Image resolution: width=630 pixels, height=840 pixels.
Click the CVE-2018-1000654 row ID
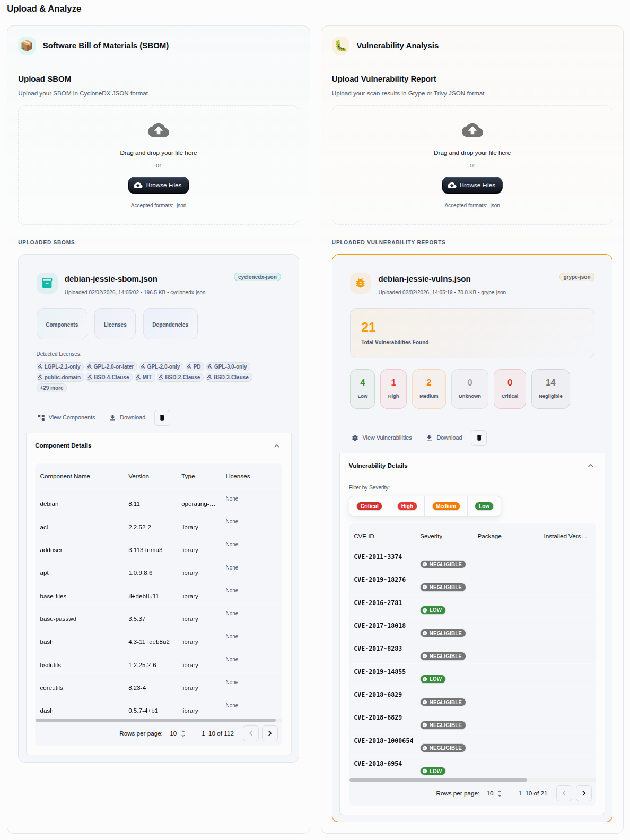click(x=383, y=741)
